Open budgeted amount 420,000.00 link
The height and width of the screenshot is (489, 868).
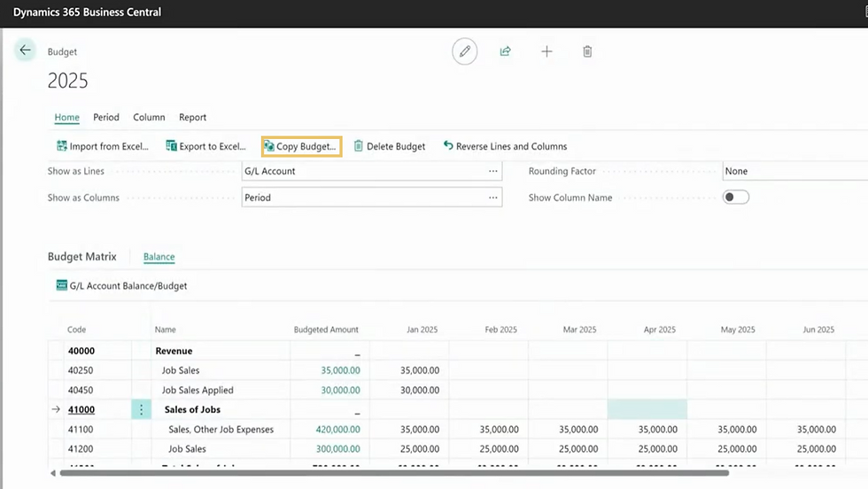[337, 429]
